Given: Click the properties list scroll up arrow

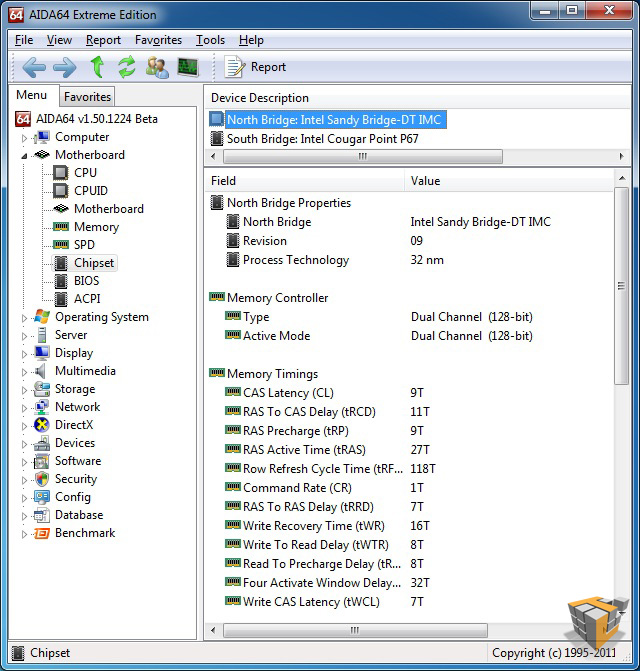Looking at the screenshot, I should click(x=622, y=178).
